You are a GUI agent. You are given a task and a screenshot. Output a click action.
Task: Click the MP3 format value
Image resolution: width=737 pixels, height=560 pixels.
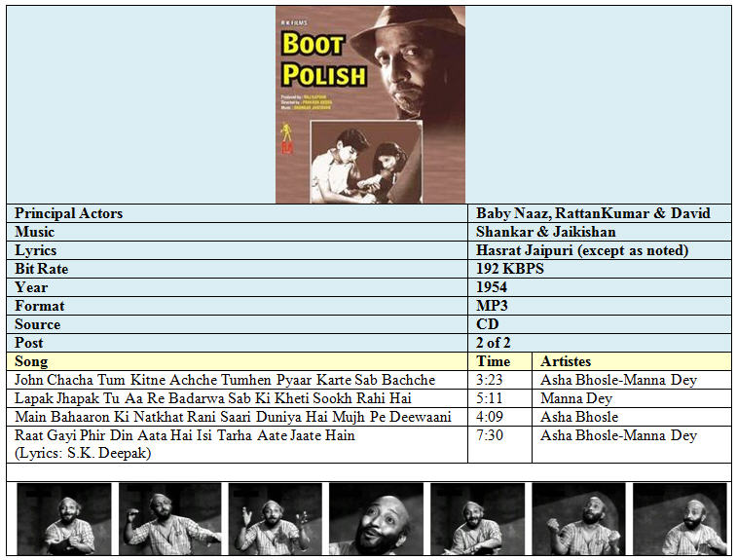tap(492, 306)
